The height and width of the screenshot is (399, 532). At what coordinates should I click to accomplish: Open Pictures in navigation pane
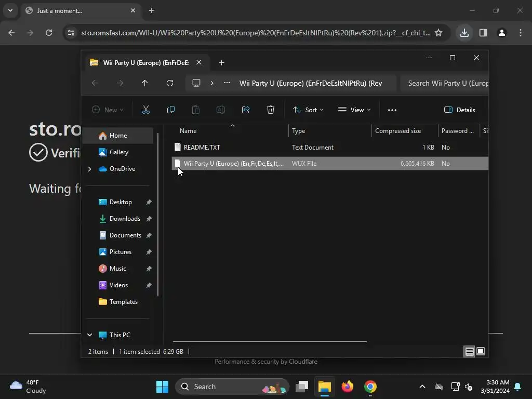120,252
